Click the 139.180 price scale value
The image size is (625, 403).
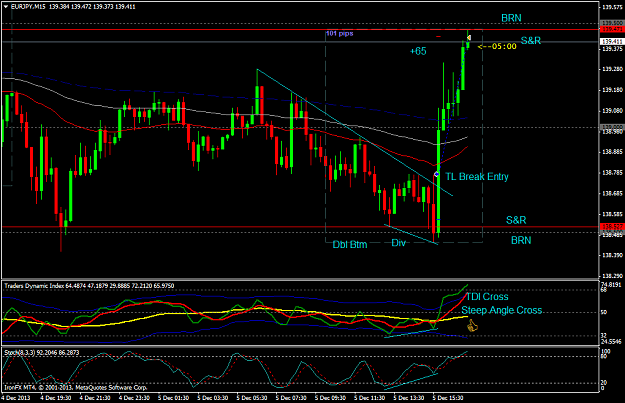(x=612, y=90)
